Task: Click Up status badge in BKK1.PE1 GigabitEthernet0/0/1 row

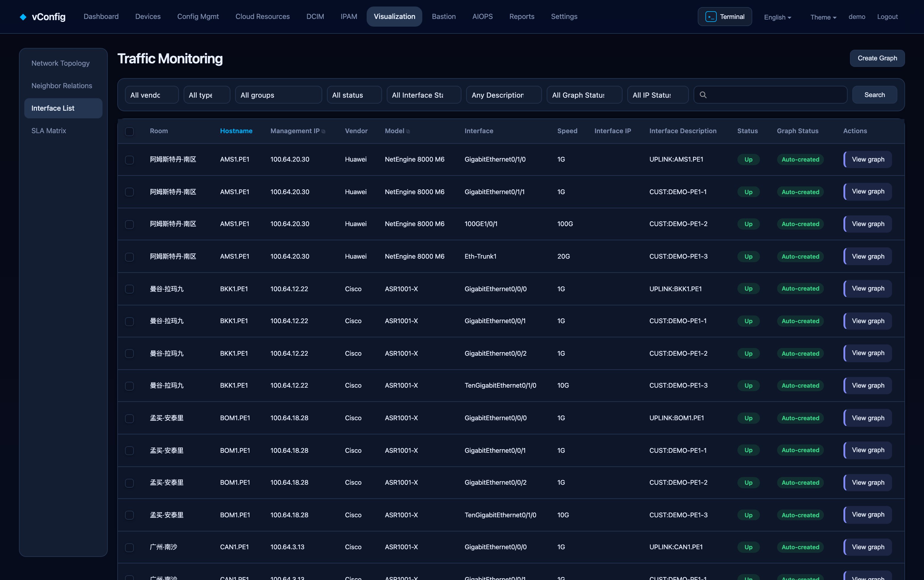Action: coord(748,321)
